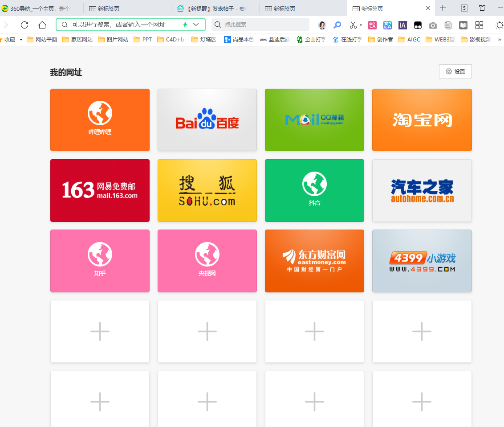Open the 影视视频 bookmark folder
Screen dimensions: 504x427
tap(476, 40)
